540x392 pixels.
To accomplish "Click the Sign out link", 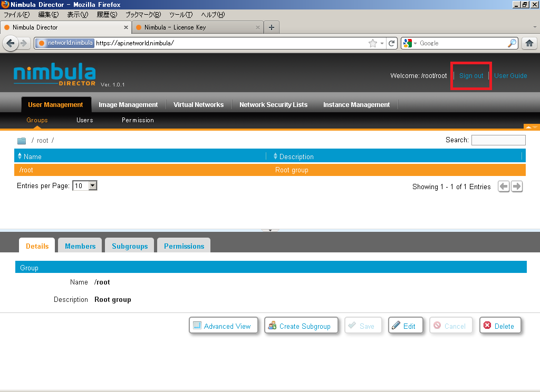I will [471, 76].
